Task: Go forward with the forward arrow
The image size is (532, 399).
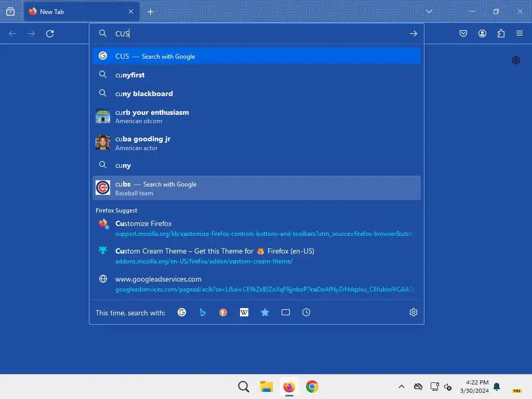Action: [x=31, y=34]
